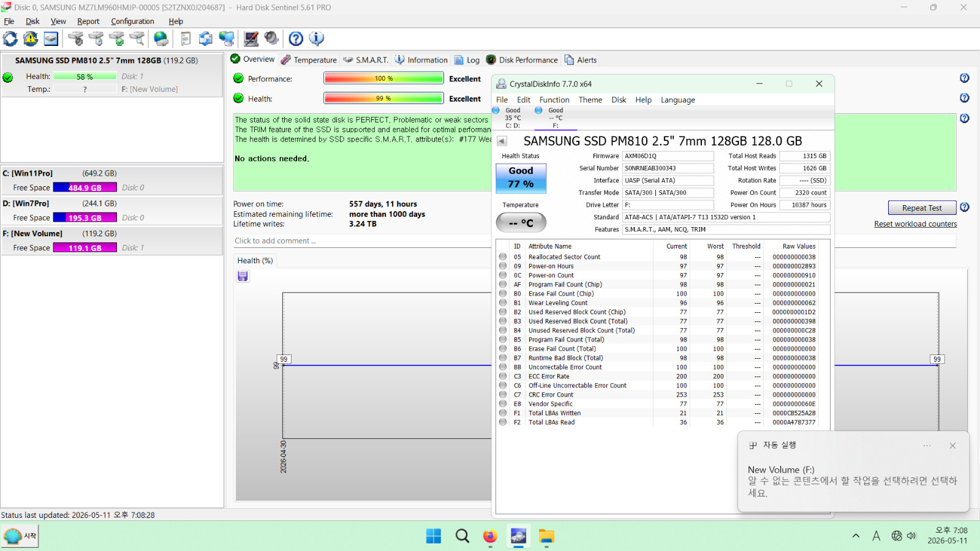Click the globe with disk toolbar icon

(161, 39)
